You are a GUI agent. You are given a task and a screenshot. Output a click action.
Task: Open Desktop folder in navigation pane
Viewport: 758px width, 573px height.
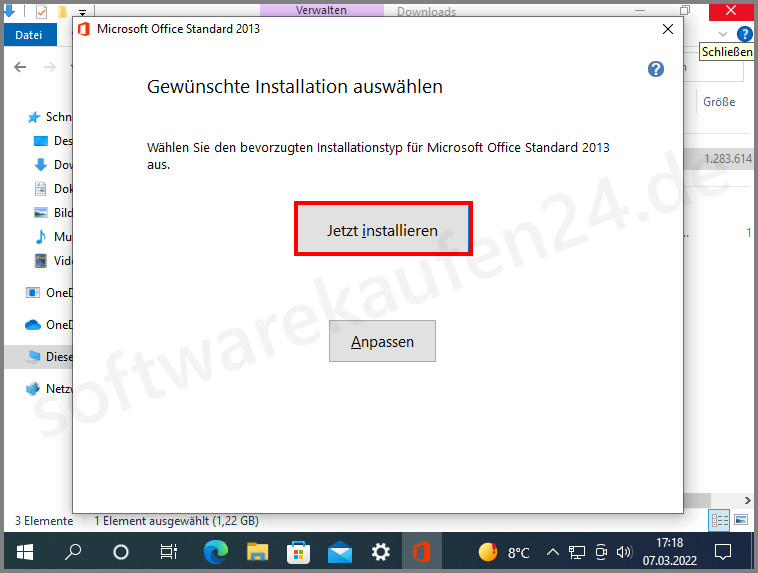pyautogui.click(x=53, y=141)
